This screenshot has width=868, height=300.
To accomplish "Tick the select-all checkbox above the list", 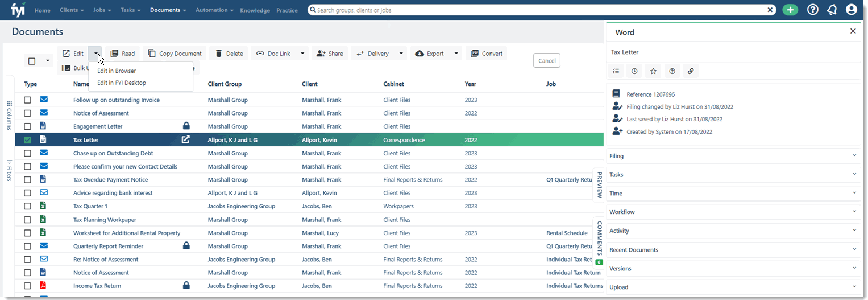I will click(x=32, y=61).
